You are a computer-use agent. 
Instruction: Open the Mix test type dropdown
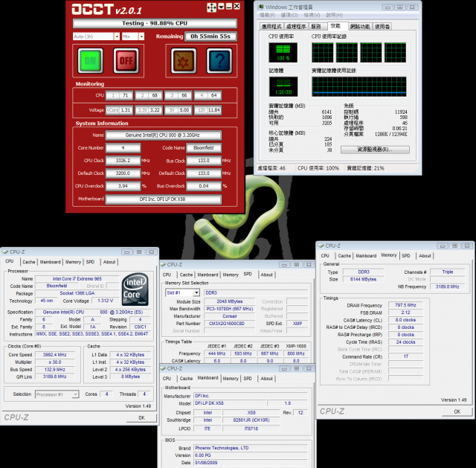[x=141, y=36]
